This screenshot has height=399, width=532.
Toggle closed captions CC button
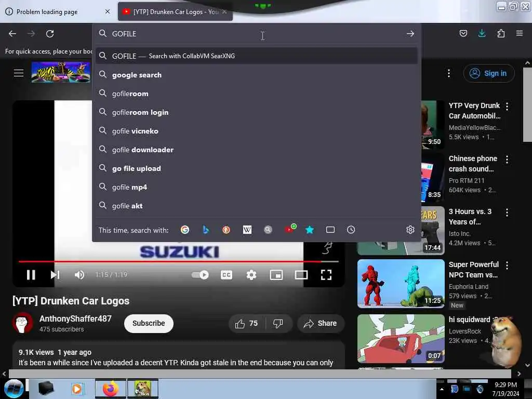coord(227,274)
